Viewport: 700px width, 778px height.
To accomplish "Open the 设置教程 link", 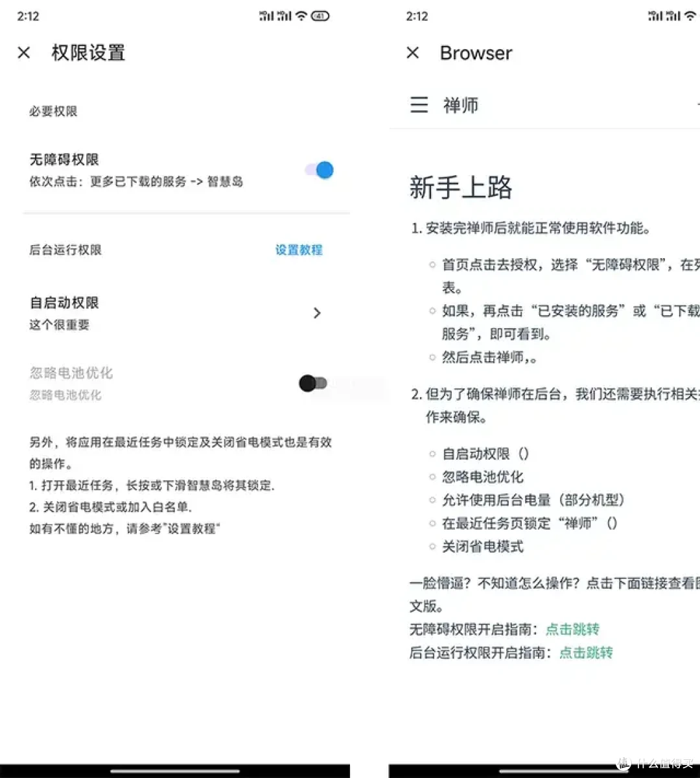I will [299, 250].
